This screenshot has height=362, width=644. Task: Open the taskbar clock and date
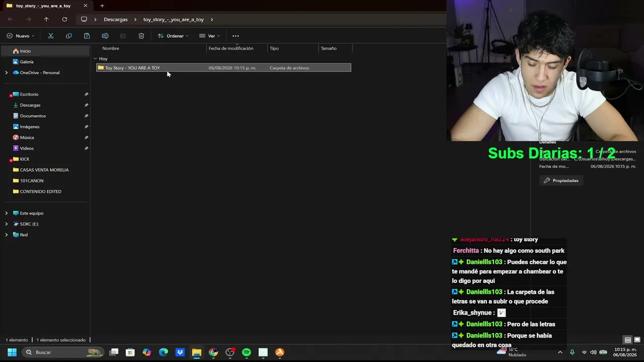pos(625,352)
